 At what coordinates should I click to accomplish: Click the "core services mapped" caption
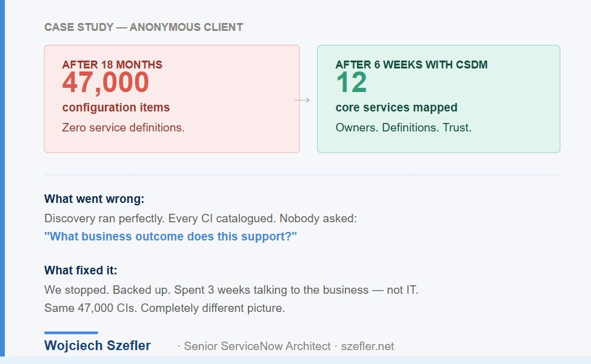[x=396, y=108]
